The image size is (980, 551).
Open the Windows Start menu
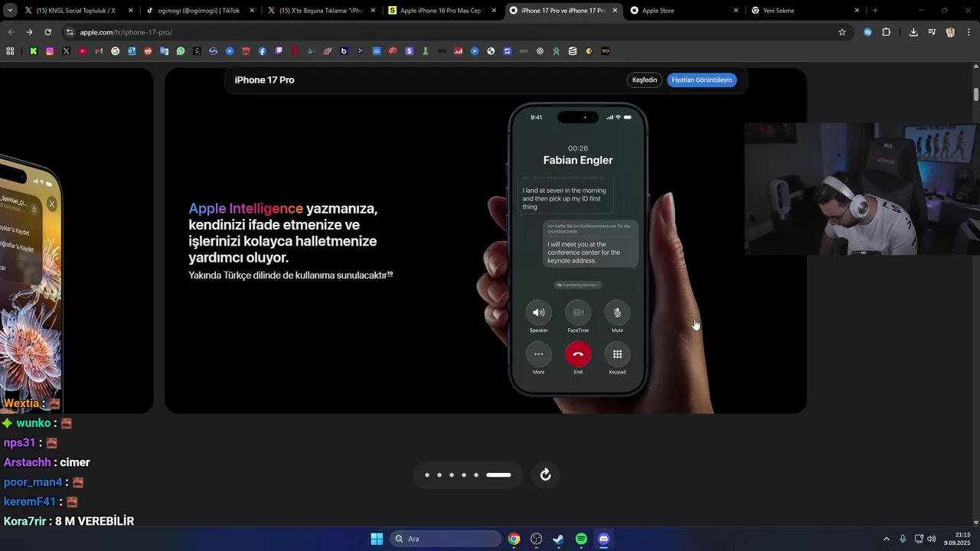(x=377, y=539)
